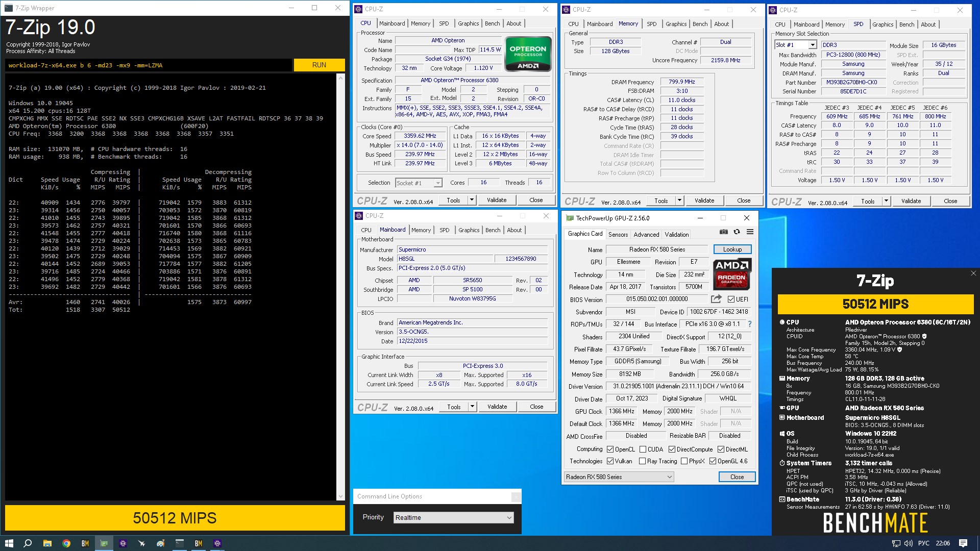Toggle the UEFI checkbox in GPU-Z
This screenshot has width=980, height=551.
pyautogui.click(x=731, y=299)
